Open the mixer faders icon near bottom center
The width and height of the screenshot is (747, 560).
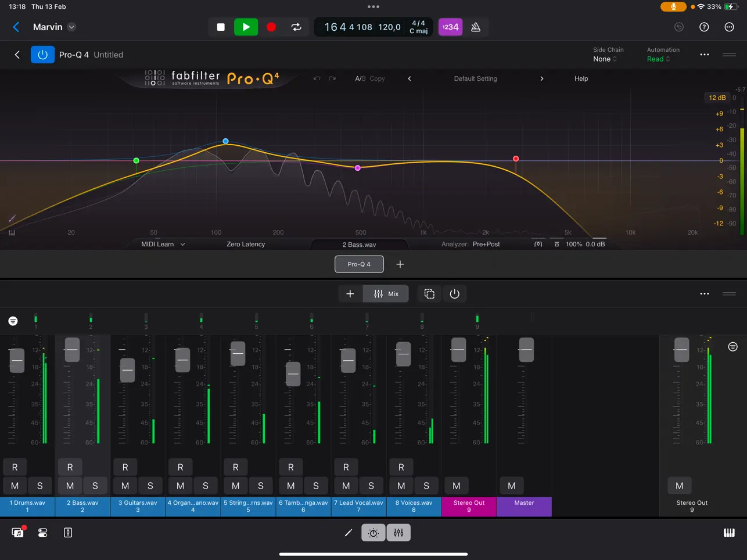[x=398, y=532]
